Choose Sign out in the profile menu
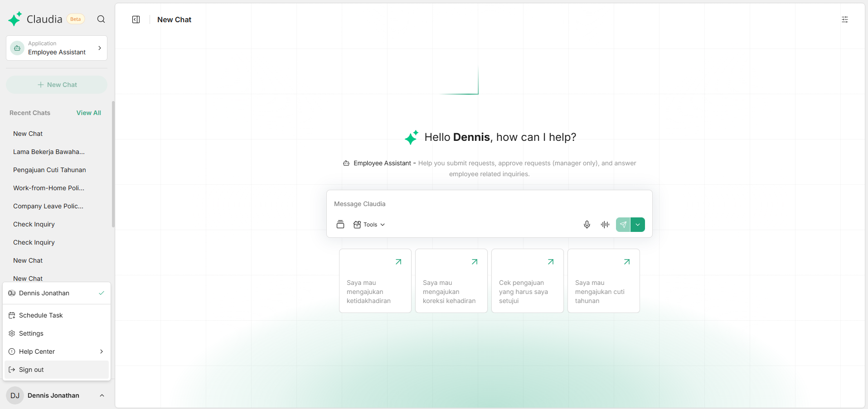Viewport: 868px width, 409px height. [31, 370]
